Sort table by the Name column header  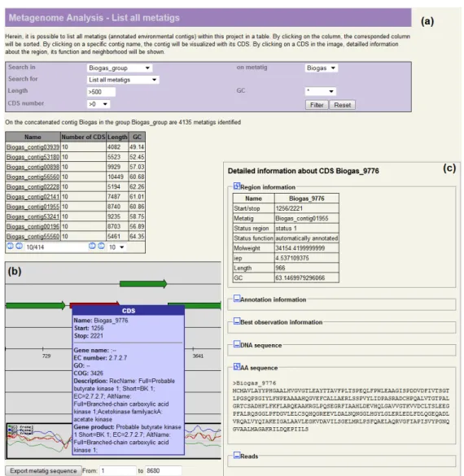click(x=33, y=137)
